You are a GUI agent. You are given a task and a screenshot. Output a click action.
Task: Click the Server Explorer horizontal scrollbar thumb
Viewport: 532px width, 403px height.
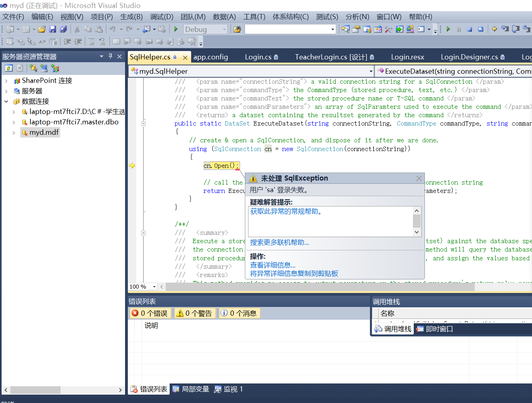35,390
